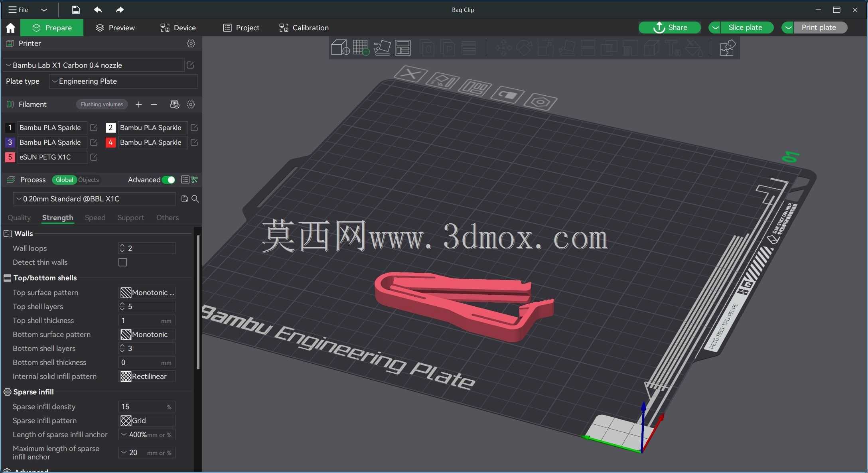Screen dimensions: 868x473
Task: Click plate settings gear icon on bed
Action: [x=541, y=101]
